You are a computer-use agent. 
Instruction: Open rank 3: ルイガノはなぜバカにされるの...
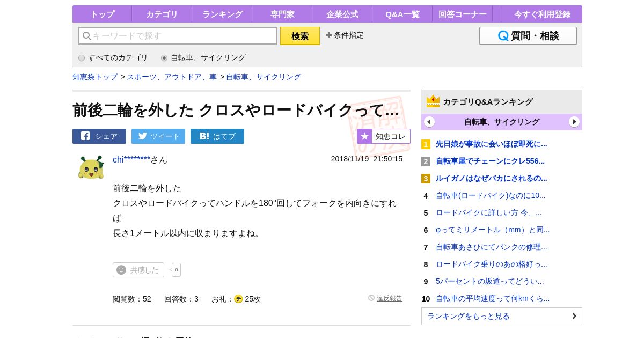492,178
